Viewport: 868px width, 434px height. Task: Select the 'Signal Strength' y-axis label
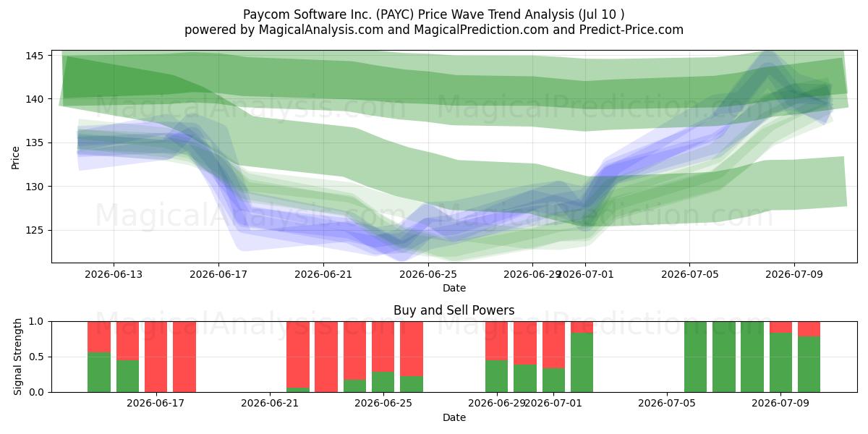18,357
